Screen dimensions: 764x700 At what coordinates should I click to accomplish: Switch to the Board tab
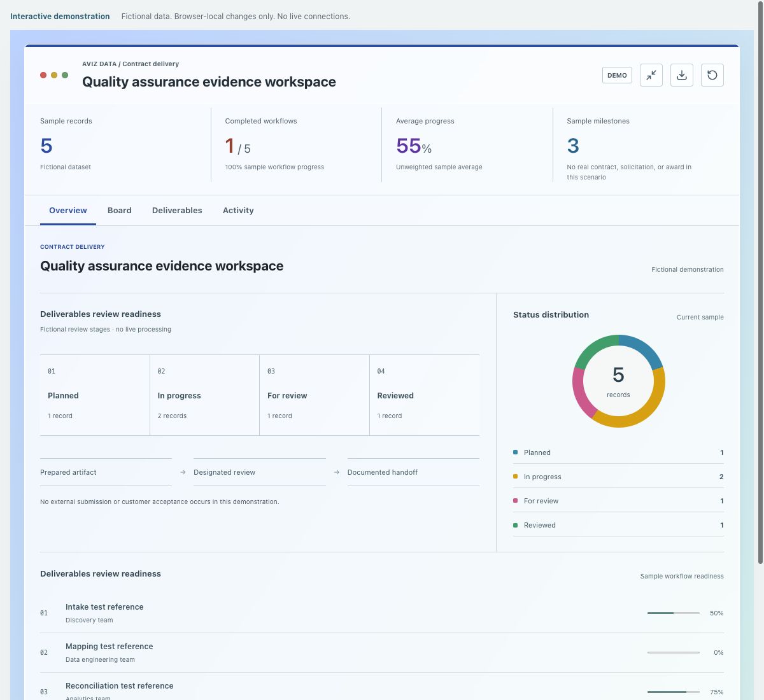[120, 211]
